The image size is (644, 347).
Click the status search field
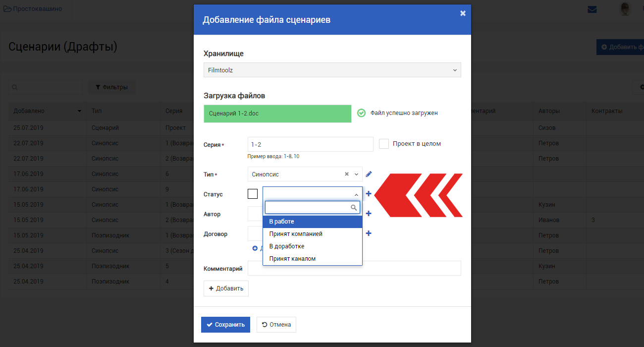click(312, 207)
